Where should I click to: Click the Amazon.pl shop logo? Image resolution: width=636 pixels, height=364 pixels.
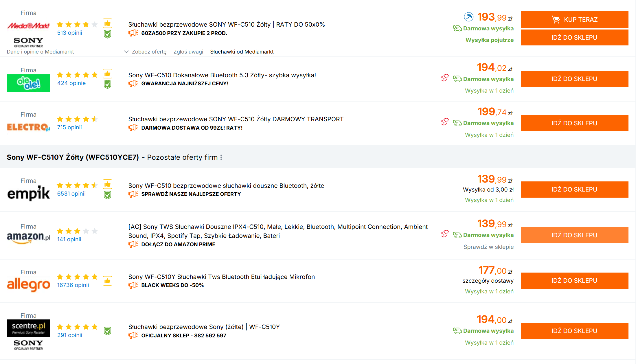pos(28,238)
